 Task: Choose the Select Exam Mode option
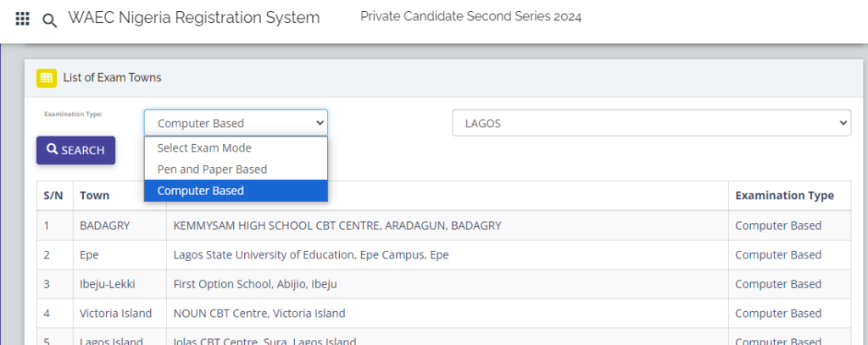click(x=204, y=148)
